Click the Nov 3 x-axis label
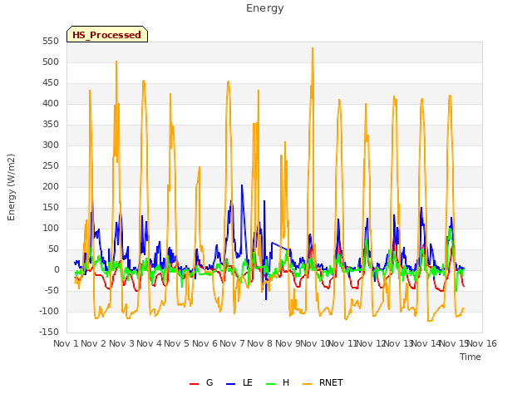This screenshot has height=399, width=532. (121, 343)
